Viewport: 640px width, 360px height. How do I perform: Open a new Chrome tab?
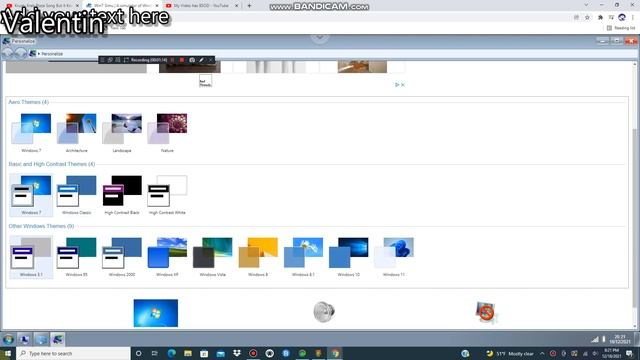(249, 6)
